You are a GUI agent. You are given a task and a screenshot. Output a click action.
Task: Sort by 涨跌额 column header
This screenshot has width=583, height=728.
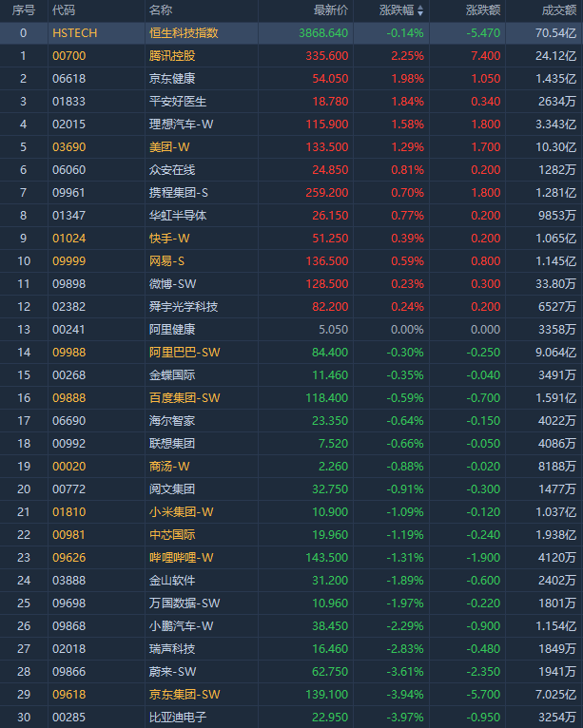pyautogui.click(x=483, y=10)
